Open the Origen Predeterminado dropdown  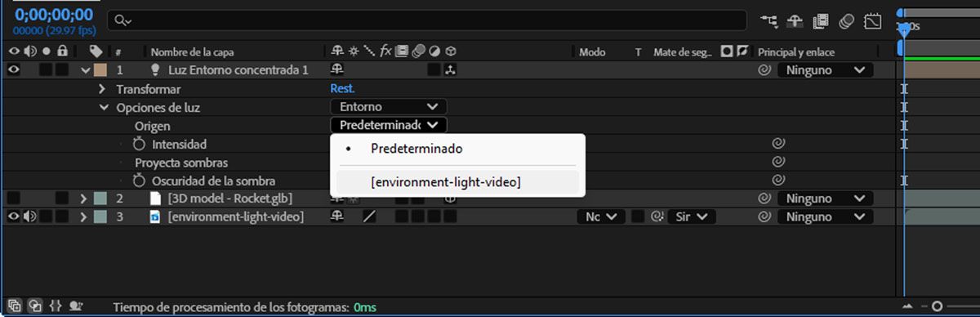(x=389, y=125)
